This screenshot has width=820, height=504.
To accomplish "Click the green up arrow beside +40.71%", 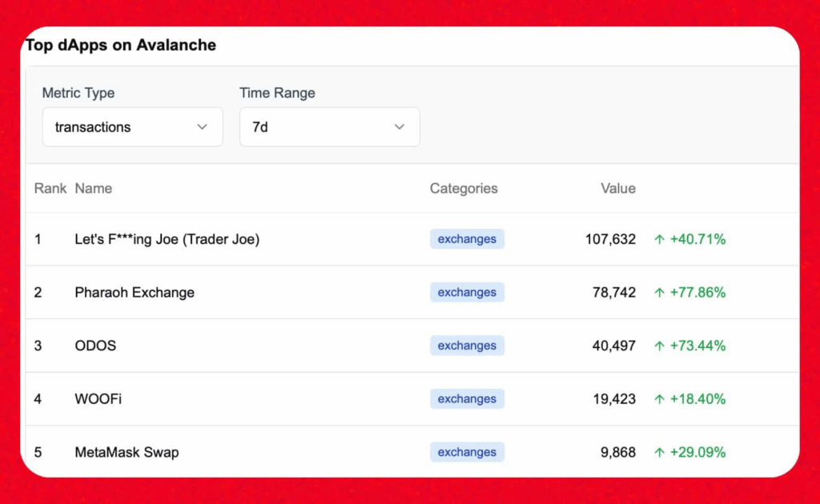I will pos(660,239).
